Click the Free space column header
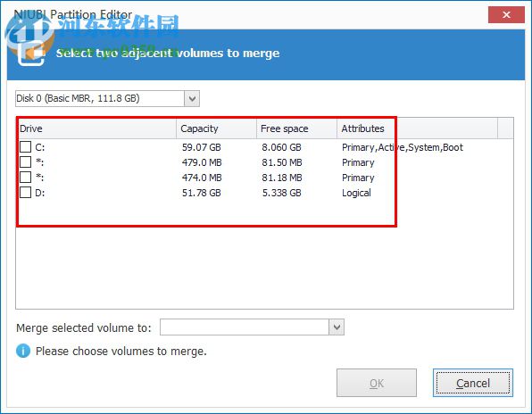This screenshot has height=414, width=532. 296,128
